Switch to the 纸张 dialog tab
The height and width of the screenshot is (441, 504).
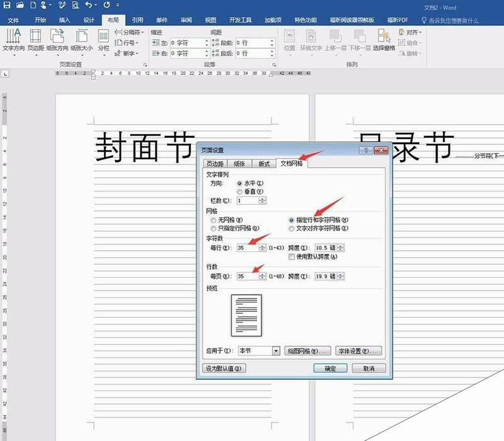(239, 164)
